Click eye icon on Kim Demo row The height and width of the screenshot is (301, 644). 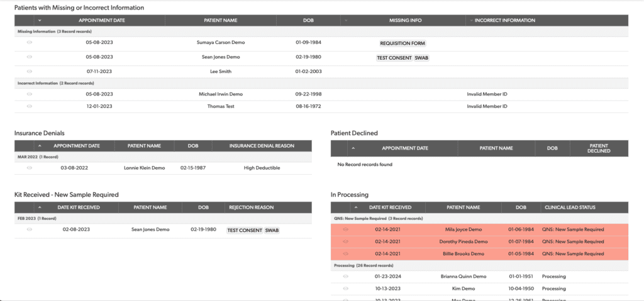[345, 288]
